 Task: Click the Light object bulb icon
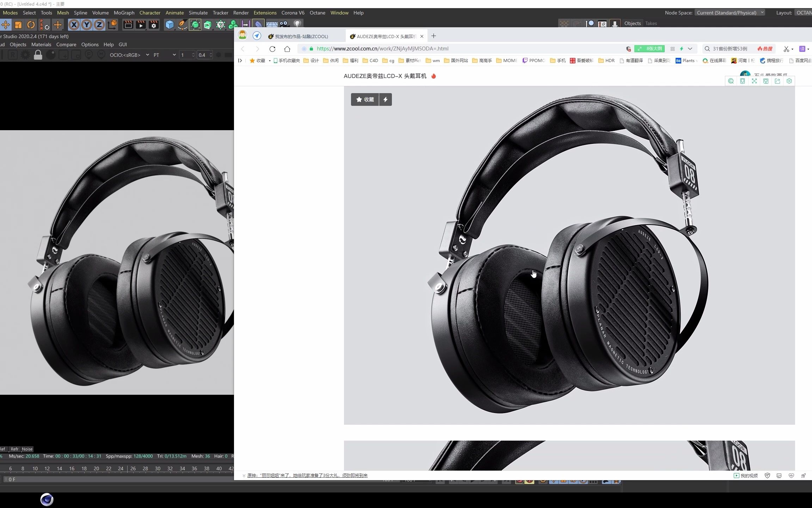297,24
